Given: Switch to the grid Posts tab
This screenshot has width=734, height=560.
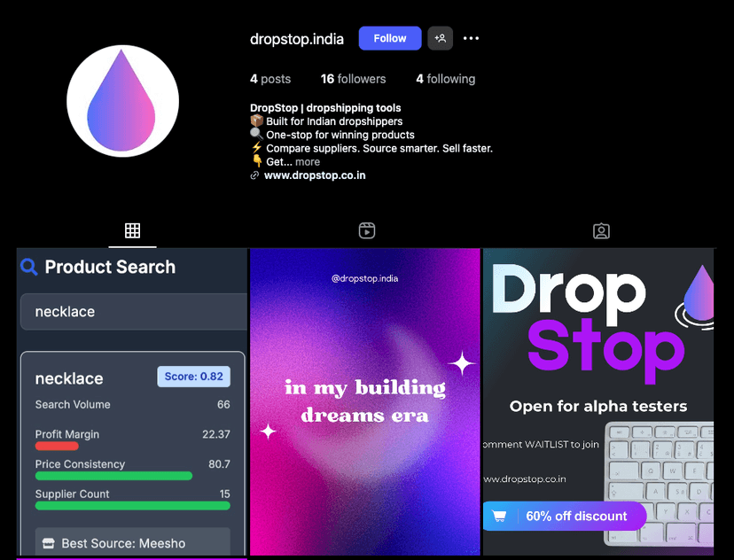Looking at the screenshot, I should click(133, 230).
